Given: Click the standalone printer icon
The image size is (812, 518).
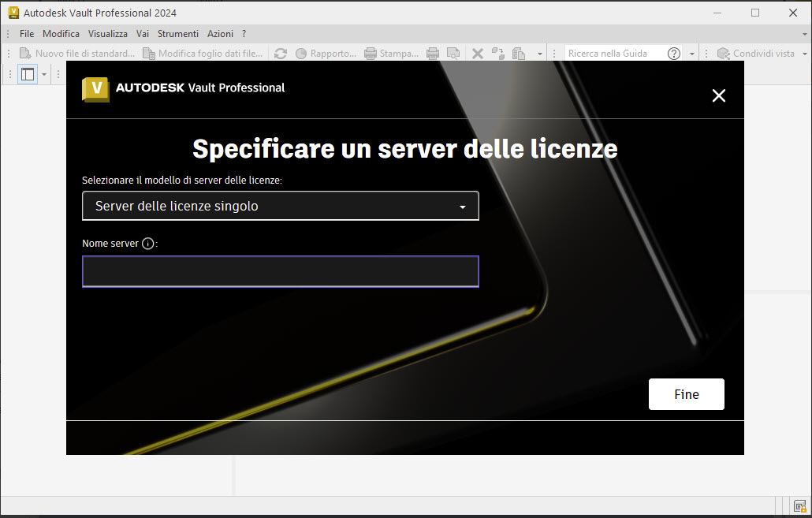Looking at the screenshot, I should pos(433,54).
